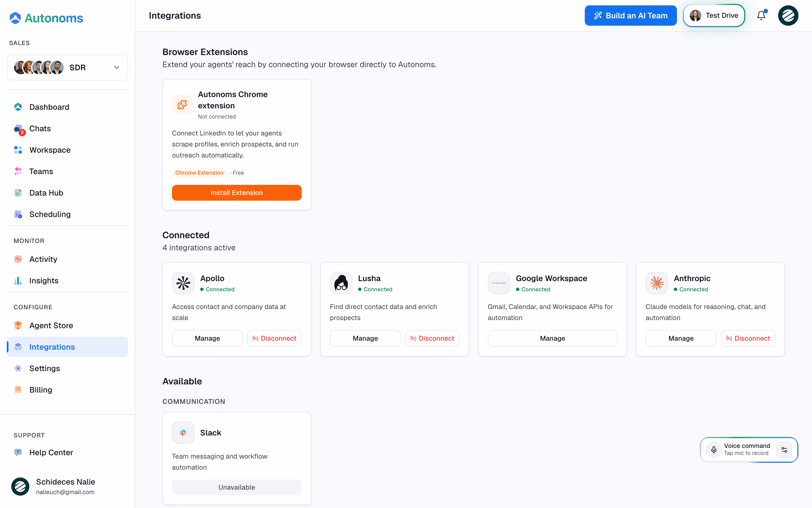Click the Billing receipt icon

[18, 390]
